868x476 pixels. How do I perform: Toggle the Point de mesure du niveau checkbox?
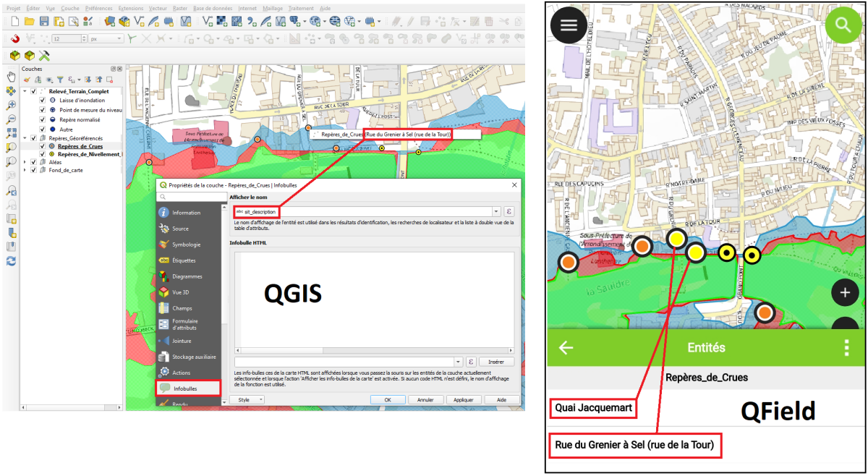[43, 110]
